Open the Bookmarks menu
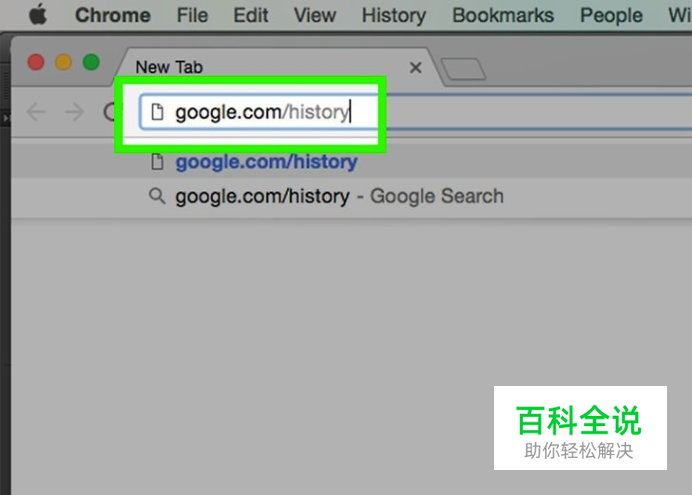 (x=503, y=15)
